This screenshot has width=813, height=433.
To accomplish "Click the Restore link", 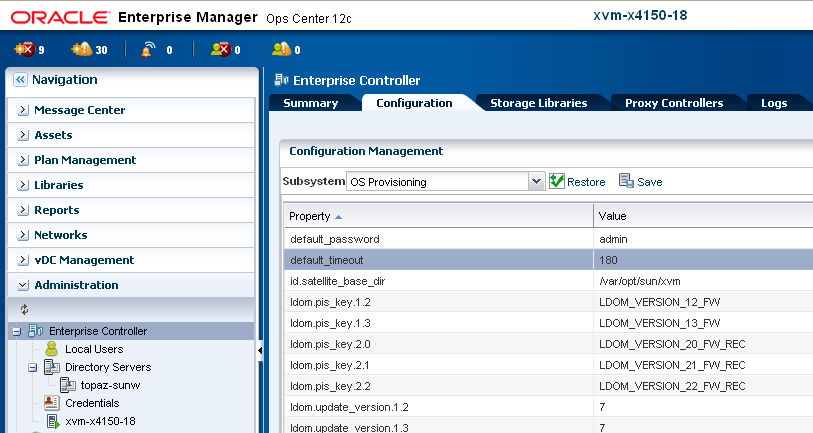I will tap(586, 182).
